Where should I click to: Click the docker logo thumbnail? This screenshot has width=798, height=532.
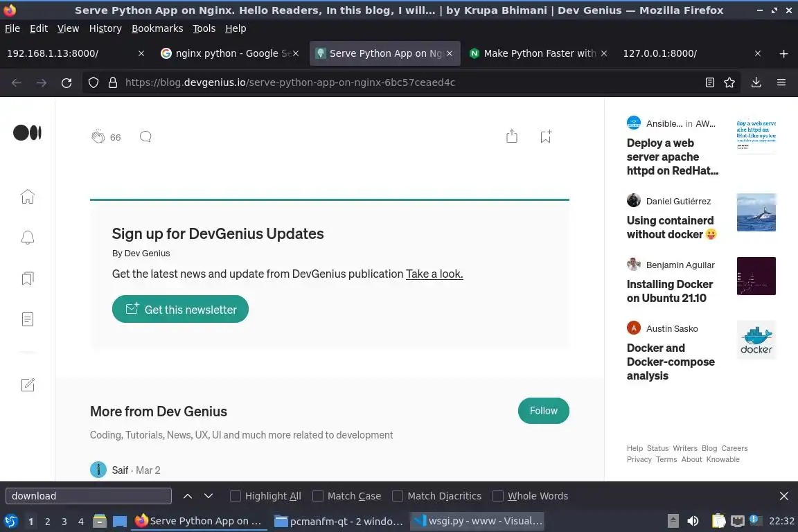[x=756, y=339]
